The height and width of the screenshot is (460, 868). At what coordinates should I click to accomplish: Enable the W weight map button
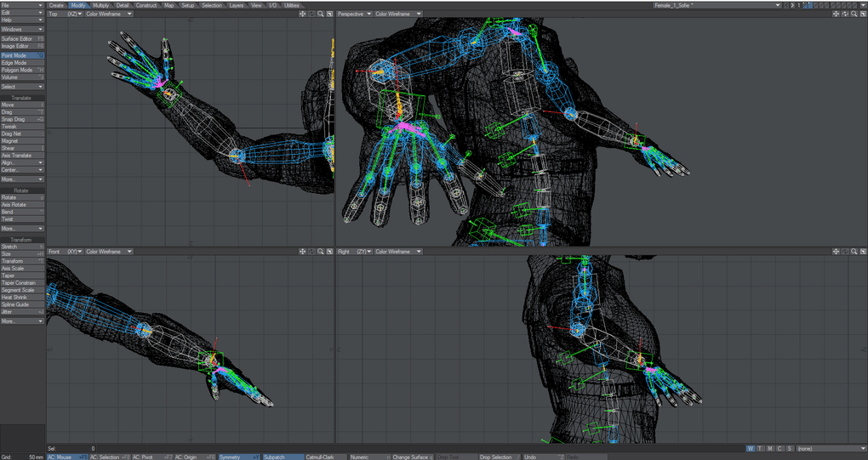point(750,448)
